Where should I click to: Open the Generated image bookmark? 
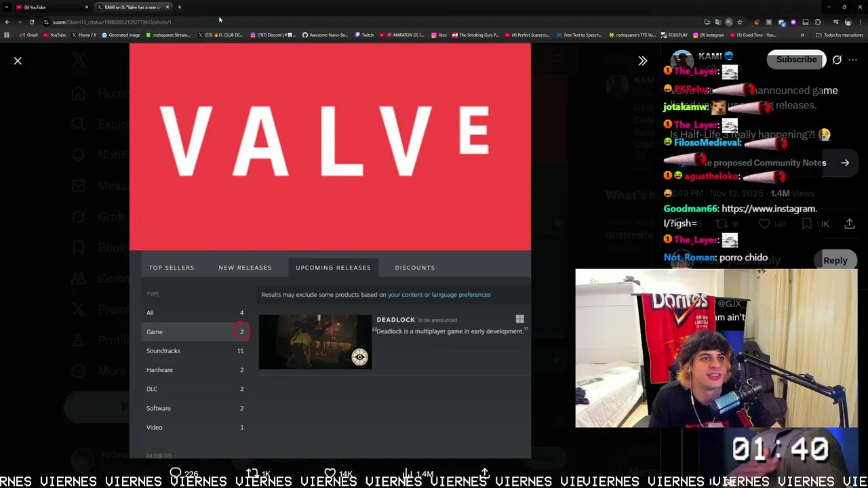[x=121, y=35]
